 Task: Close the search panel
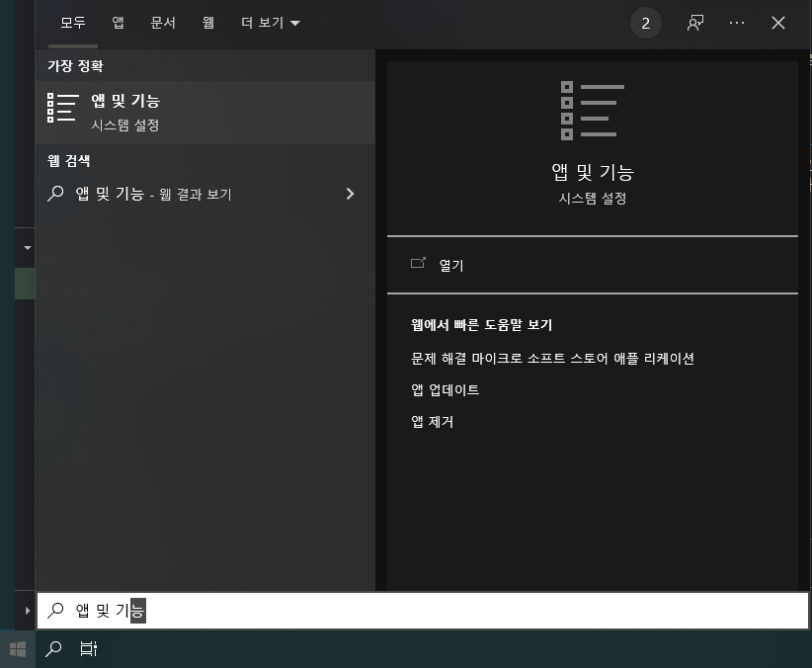pyautogui.click(x=777, y=23)
